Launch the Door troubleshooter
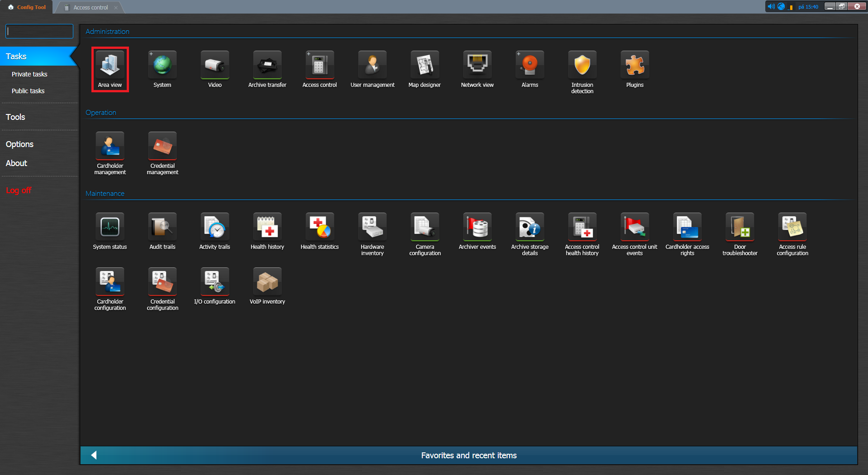This screenshot has width=868, height=475. 739,228
